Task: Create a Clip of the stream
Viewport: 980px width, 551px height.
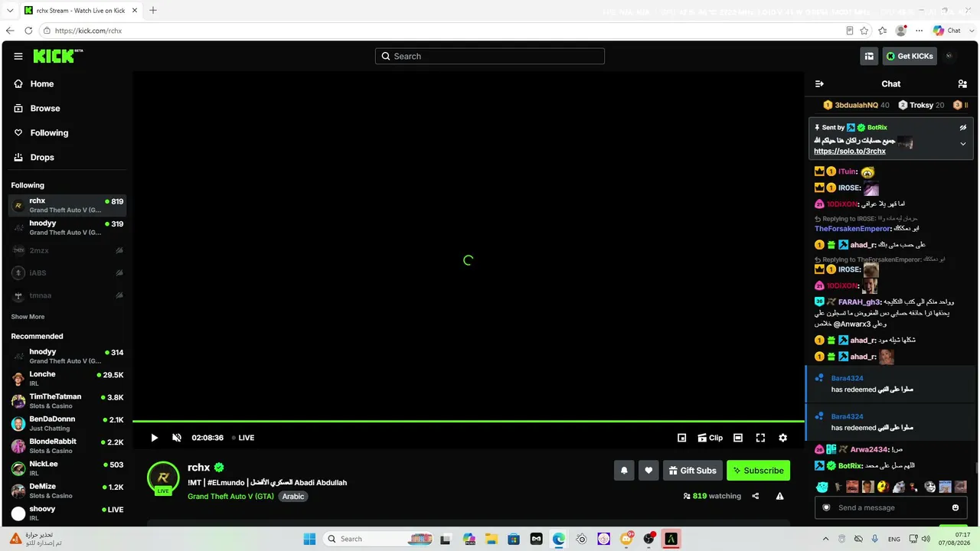Action: click(x=710, y=438)
